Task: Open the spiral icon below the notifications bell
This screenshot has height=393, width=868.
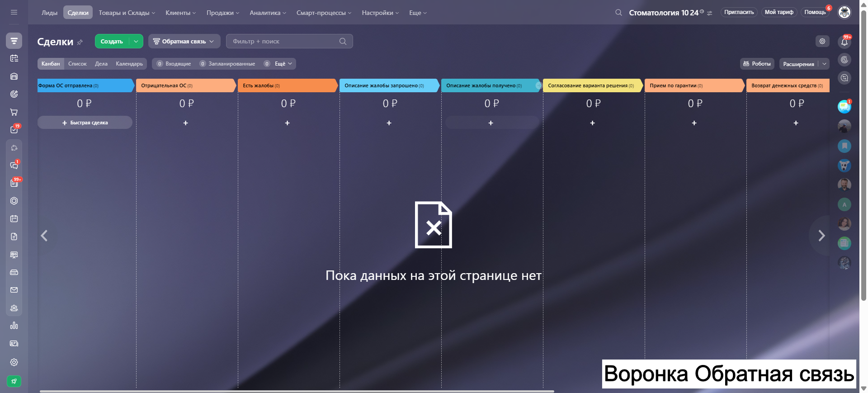Action: [x=844, y=60]
